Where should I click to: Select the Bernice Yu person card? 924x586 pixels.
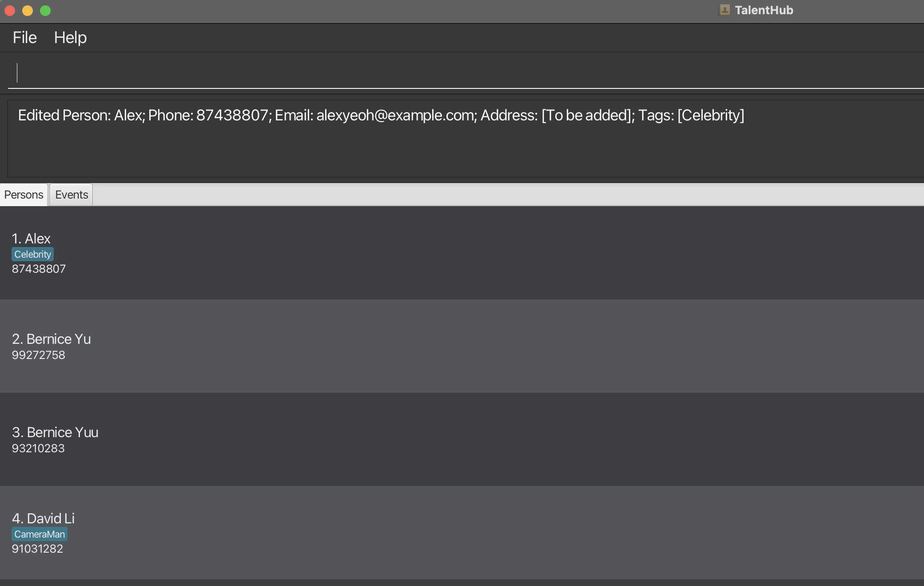(462, 346)
